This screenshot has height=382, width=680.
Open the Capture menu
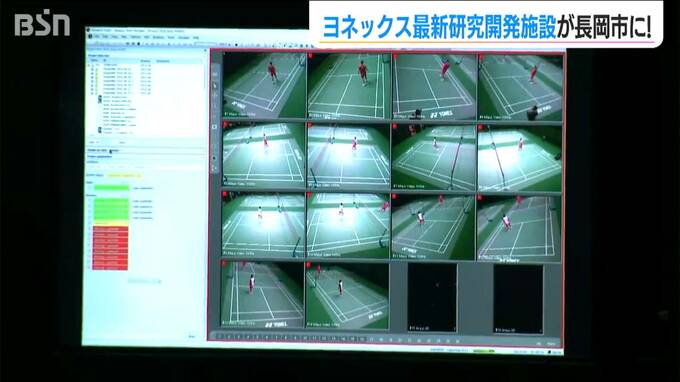[136, 37]
